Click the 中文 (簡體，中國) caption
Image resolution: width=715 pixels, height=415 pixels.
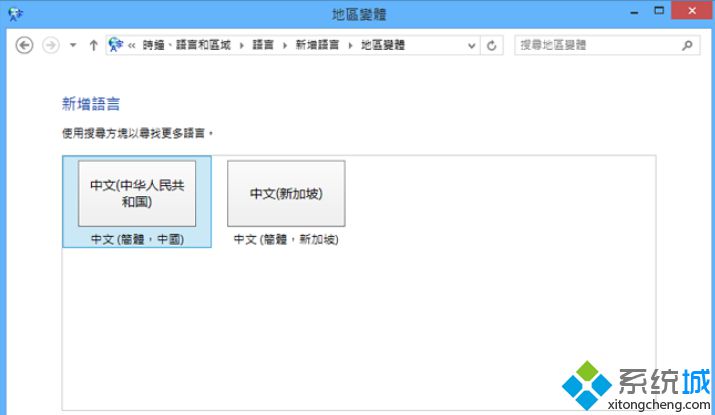pyautogui.click(x=137, y=239)
